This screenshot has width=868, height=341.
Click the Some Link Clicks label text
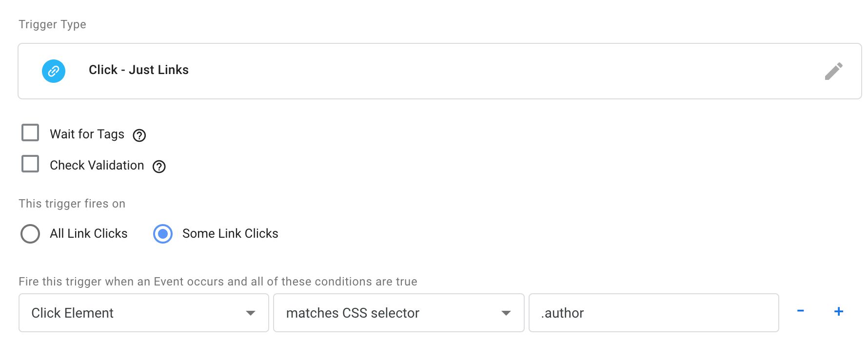[230, 233]
